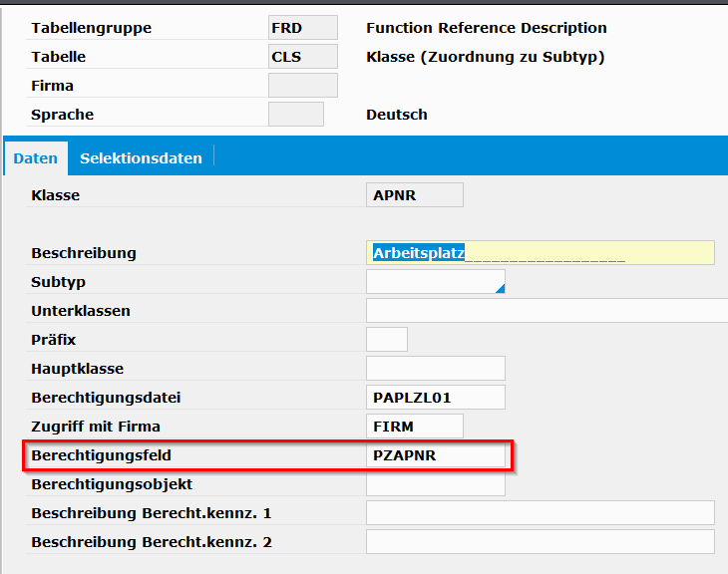The width and height of the screenshot is (728, 574).
Task: Click the Function Reference Description text
Action: [486, 28]
